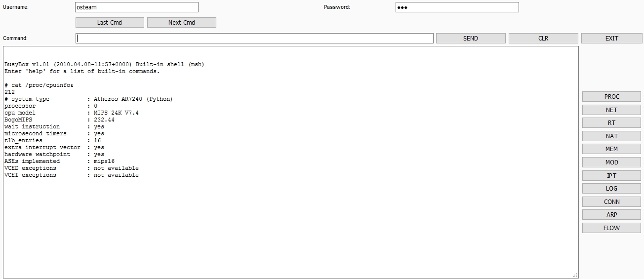Viewport: 644px width, 279px height.
Task: View logs using the LOG button
Action: point(611,189)
